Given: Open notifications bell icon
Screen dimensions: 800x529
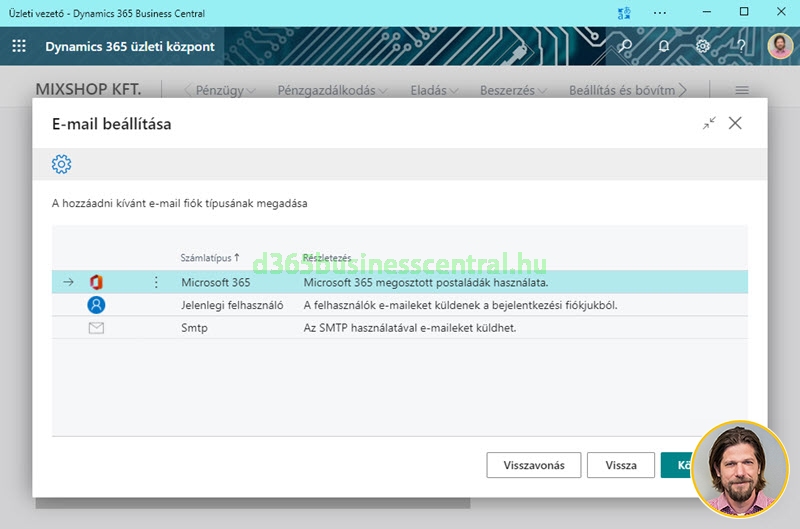Looking at the screenshot, I should [x=664, y=46].
